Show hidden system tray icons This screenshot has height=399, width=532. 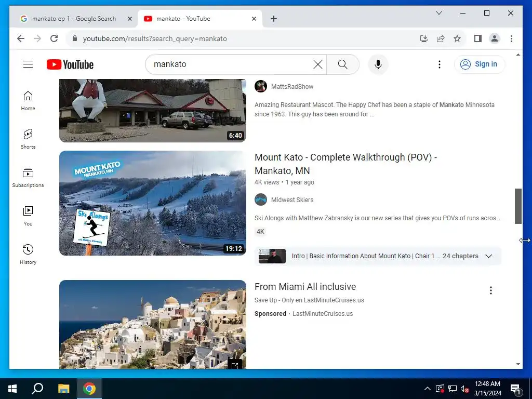(428, 389)
